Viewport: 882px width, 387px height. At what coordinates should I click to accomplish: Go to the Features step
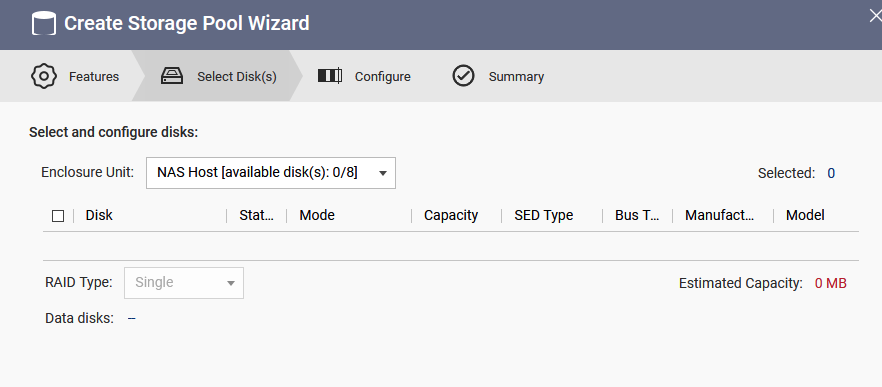pos(94,76)
